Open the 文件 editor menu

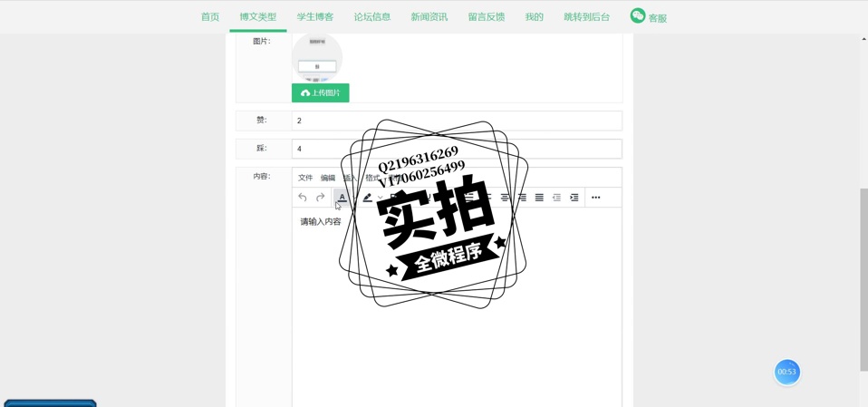[x=305, y=178]
